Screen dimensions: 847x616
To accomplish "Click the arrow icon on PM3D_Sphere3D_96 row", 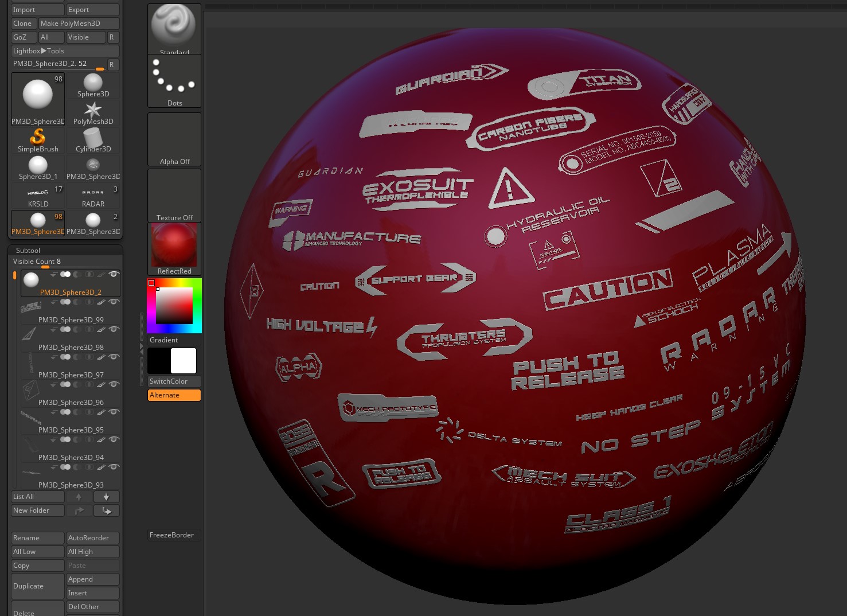I will coord(53,384).
